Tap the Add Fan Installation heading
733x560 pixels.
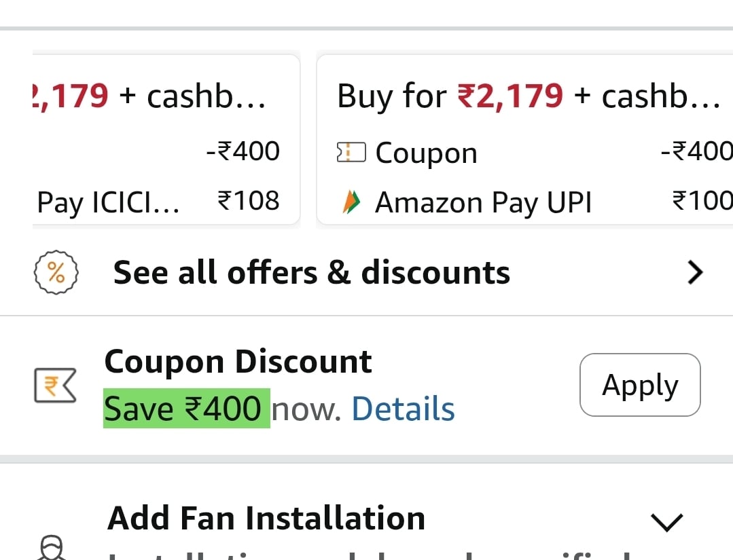266,519
